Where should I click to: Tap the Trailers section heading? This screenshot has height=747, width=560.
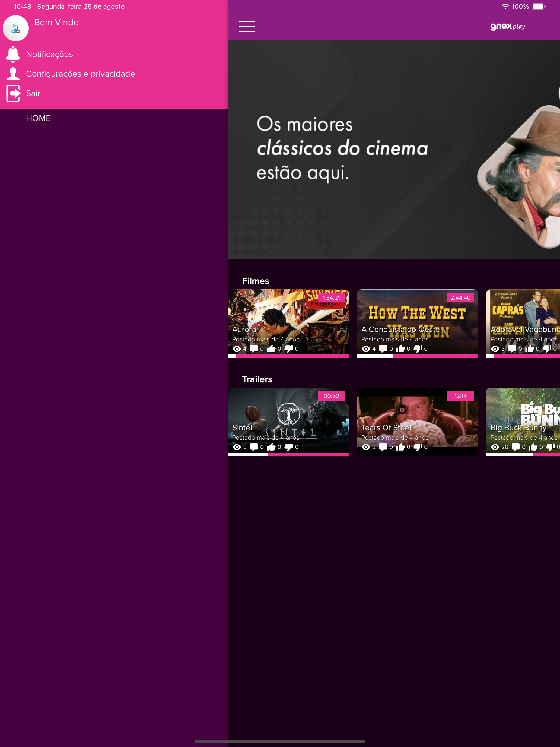pos(257,379)
